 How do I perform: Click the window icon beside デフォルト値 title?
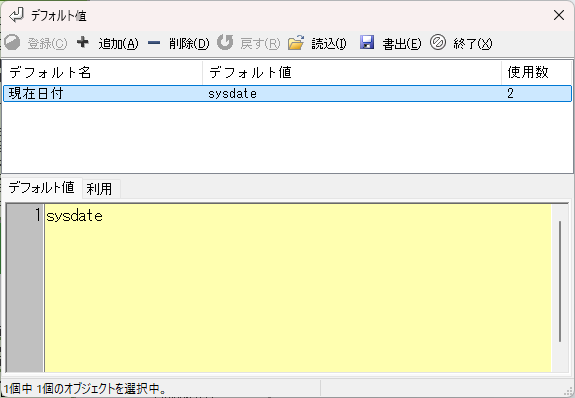click(17, 15)
